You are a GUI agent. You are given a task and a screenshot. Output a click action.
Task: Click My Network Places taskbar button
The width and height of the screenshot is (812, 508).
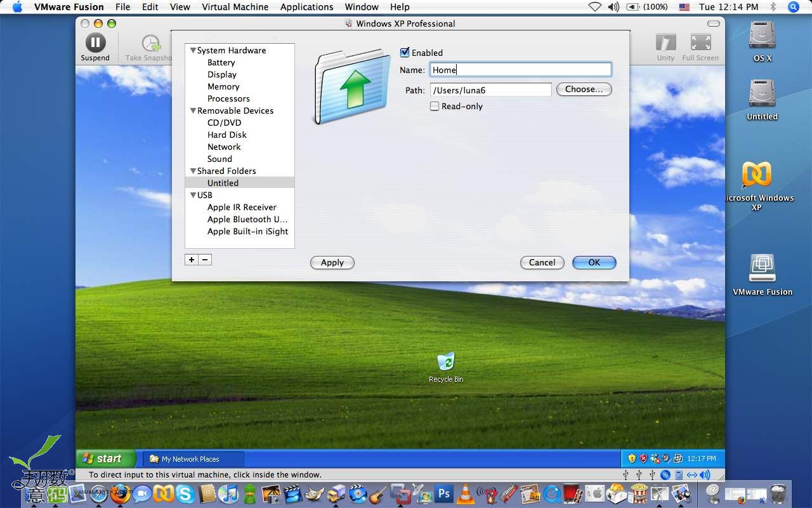tap(193, 458)
